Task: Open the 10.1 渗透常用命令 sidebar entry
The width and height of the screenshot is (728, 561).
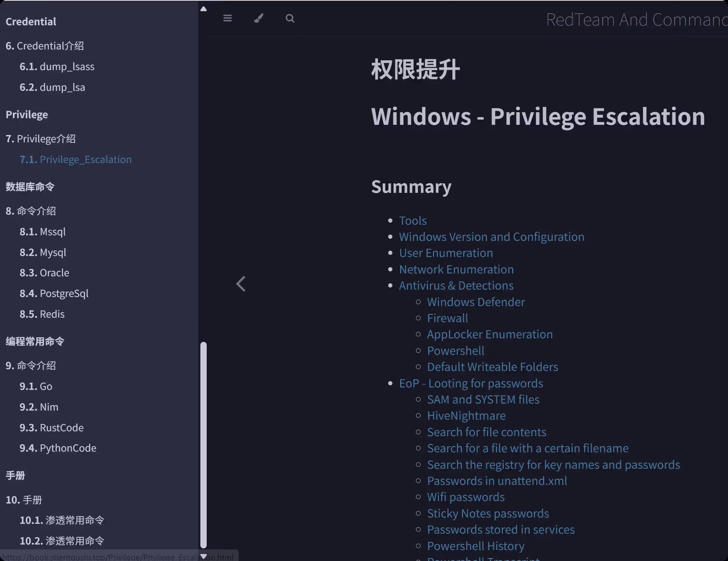Action: (x=62, y=520)
